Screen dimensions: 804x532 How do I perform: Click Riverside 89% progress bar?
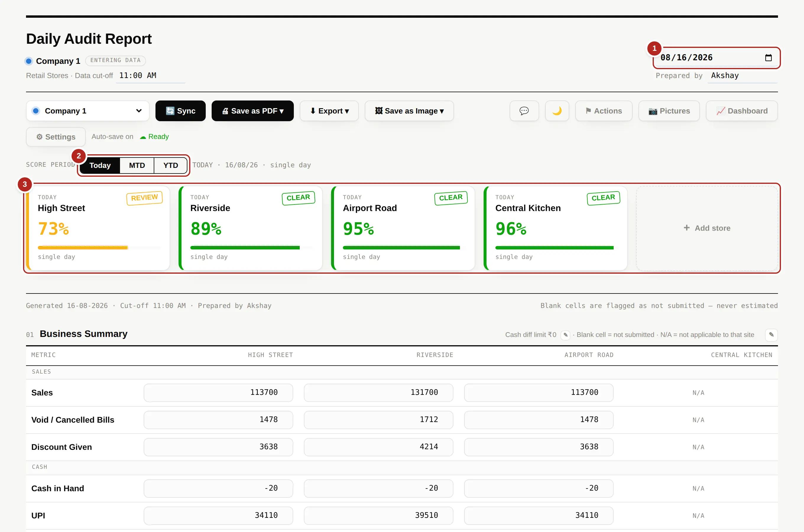tap(251, 248)
